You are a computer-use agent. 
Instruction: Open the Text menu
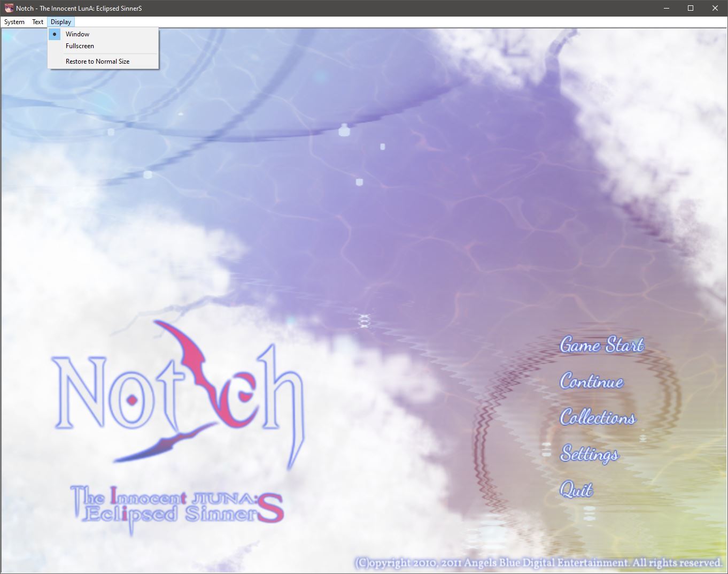[37, 22]
